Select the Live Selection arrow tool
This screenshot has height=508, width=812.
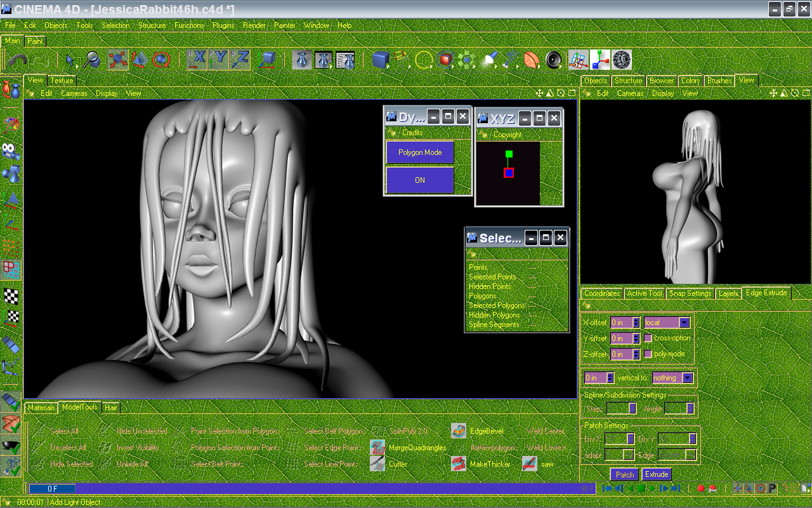pyautogui.click(x=70, y=60)
